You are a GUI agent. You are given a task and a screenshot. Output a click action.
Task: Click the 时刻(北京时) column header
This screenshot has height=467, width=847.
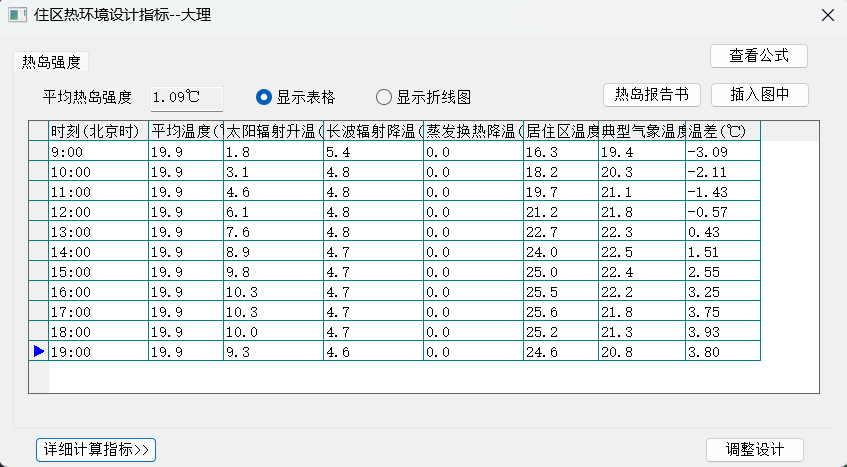(98, 131)
